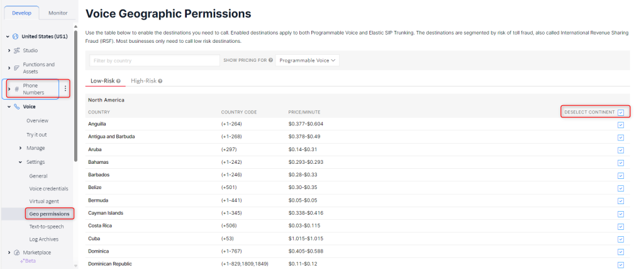Click the High-Risk tab info icon
Image resolution: width=644 pixels, height=269 pixels.
[160, 81]
